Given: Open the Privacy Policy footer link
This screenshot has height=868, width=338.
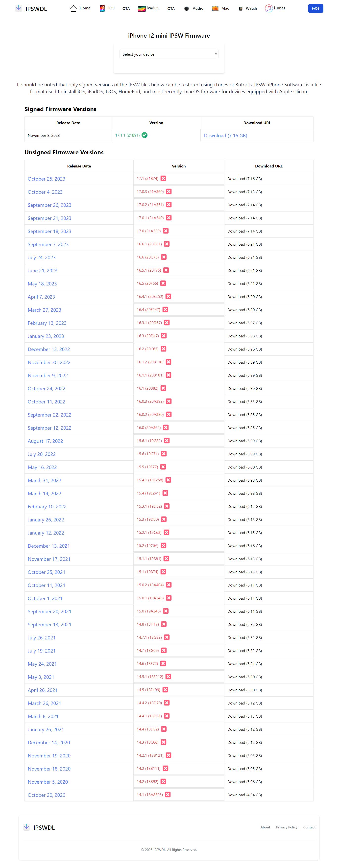Looking at the screenshot, I should click(x=287, y=827).
